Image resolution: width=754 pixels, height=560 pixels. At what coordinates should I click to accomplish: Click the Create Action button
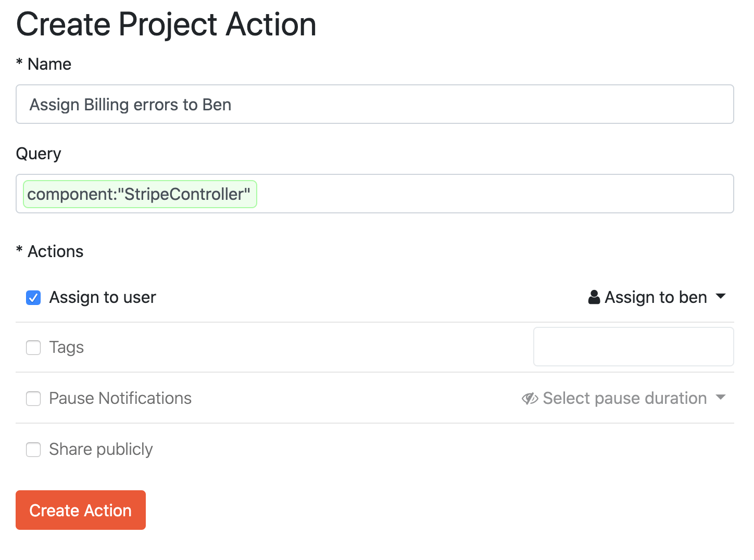tap(80, 510)
